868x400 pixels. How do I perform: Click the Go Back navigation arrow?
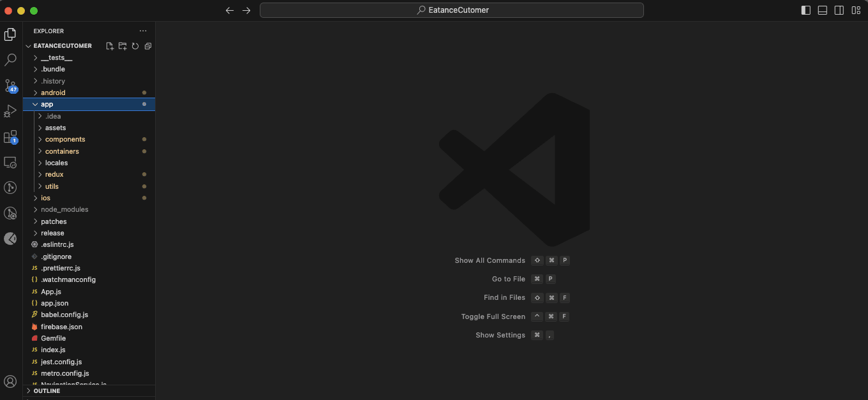(230, 10)
